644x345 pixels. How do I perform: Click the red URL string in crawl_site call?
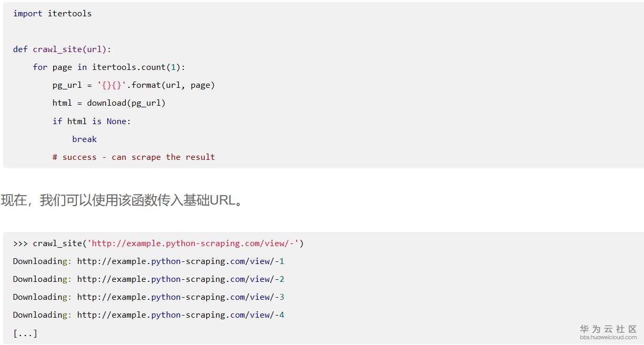pos(193,243)
